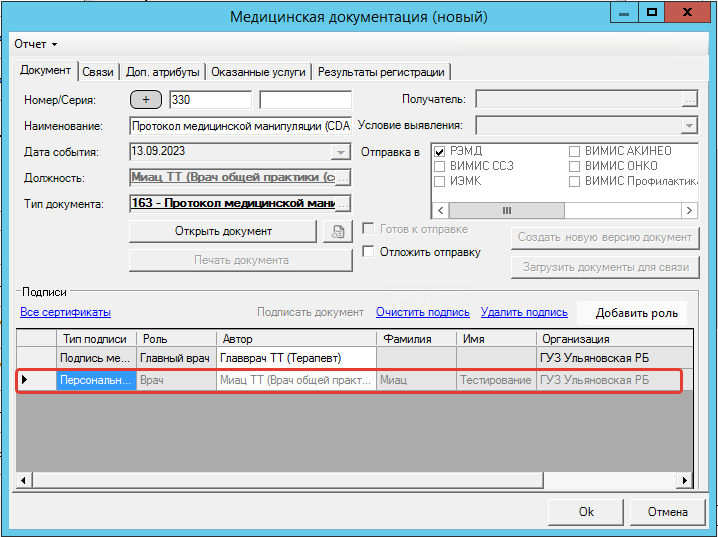Select the Подпись ме... signature type cell
This screenshot has height=537, width=718.
[96, 358]
